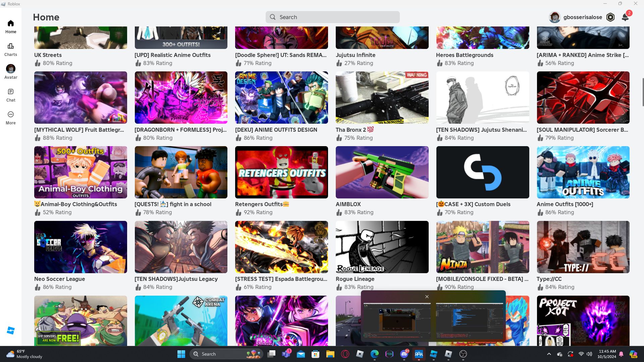Open the notifications bell icon

tap(625, 17)
